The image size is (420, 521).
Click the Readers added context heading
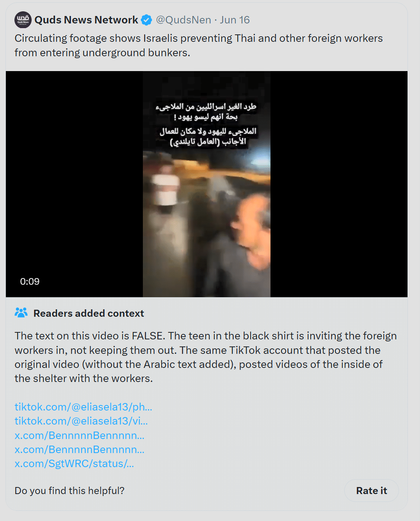pyautogui.click(x=89, y=313)
